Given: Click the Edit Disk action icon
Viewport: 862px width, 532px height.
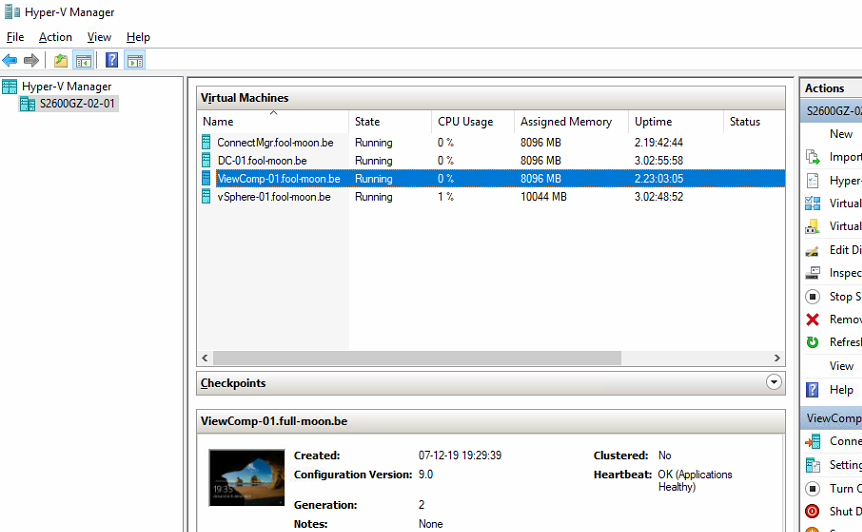Looking at the screenshot, I should (x=813, y=251).
